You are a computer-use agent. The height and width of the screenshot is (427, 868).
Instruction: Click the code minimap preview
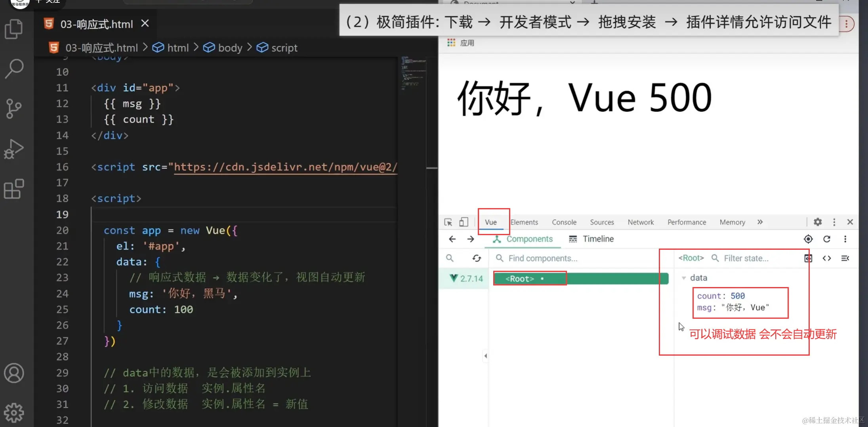(413, 73)
